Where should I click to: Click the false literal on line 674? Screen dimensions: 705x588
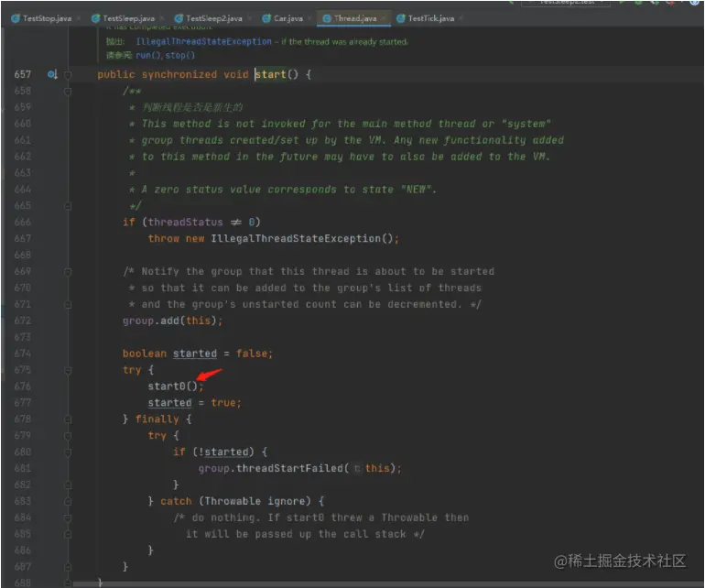click(x=252, y=354)
